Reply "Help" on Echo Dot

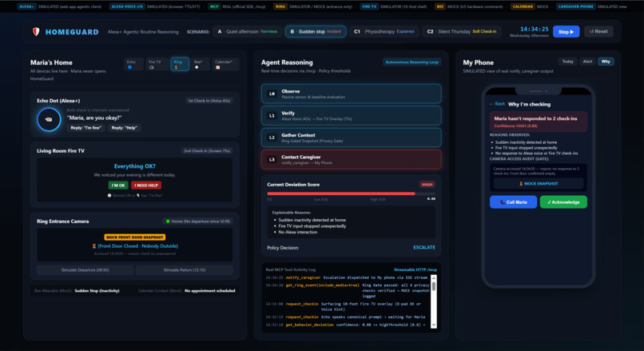[124, 128]
